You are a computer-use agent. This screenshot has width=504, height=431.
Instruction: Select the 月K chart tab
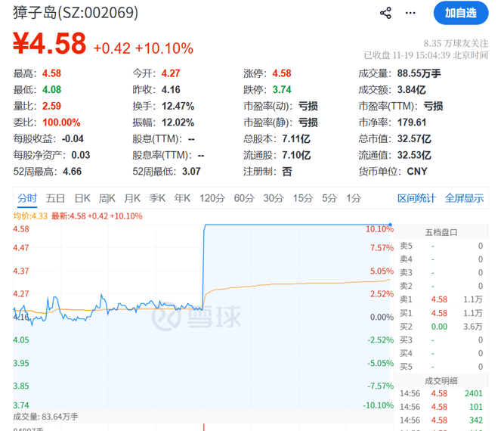click(132, 198)
